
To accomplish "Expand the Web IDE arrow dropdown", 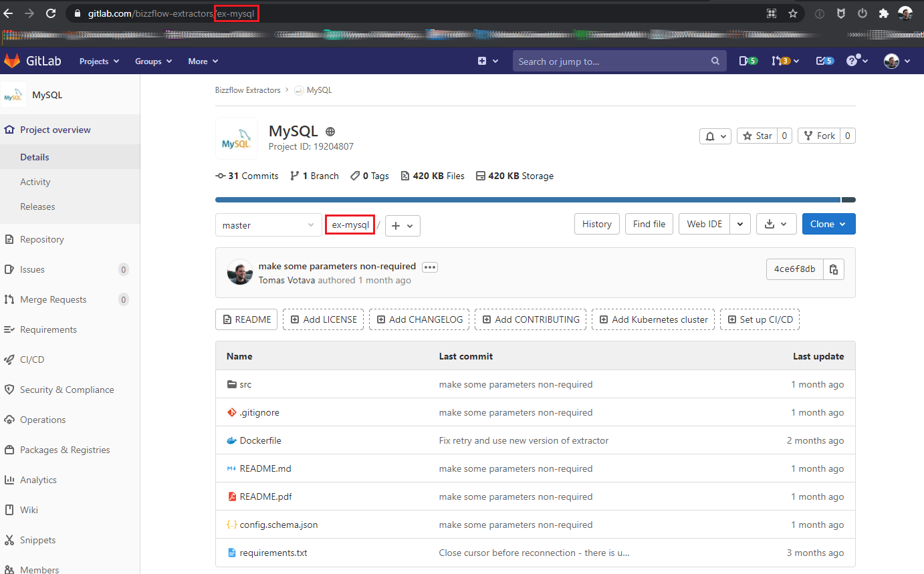I will 740,224.
